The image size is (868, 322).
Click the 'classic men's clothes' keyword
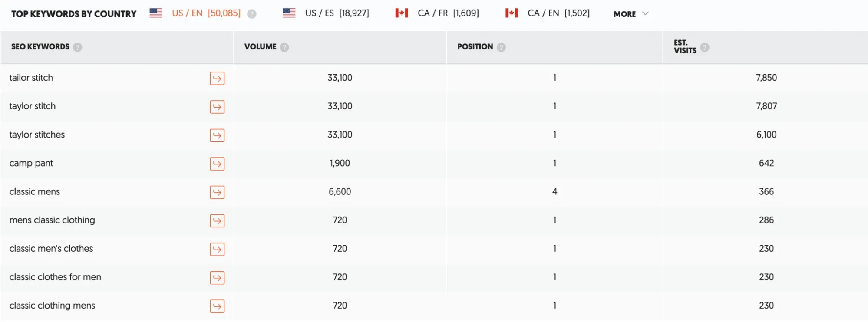(51, 249)
